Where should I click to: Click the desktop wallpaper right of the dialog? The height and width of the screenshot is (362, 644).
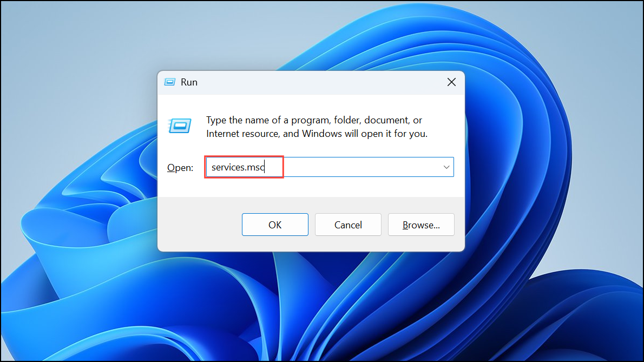(x=555, y=164)
